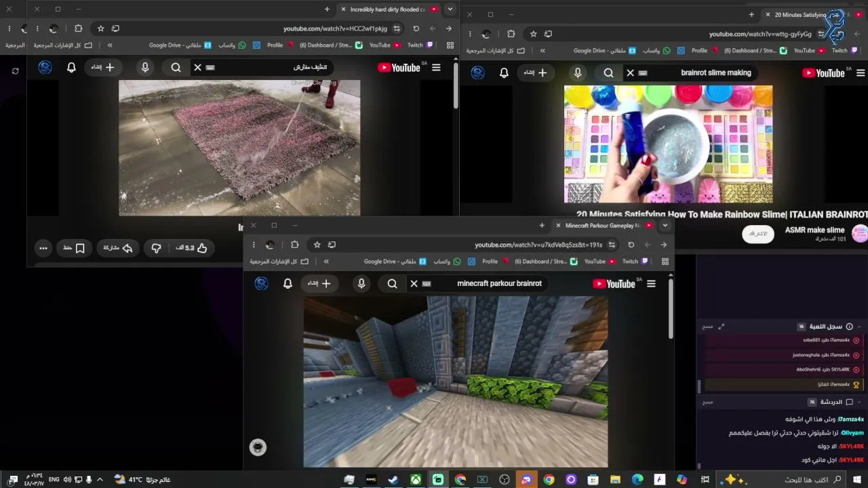Screen dimensions: 868x488
Task: Subscribe to ASMR make slime channel
Action: point(757,234)
